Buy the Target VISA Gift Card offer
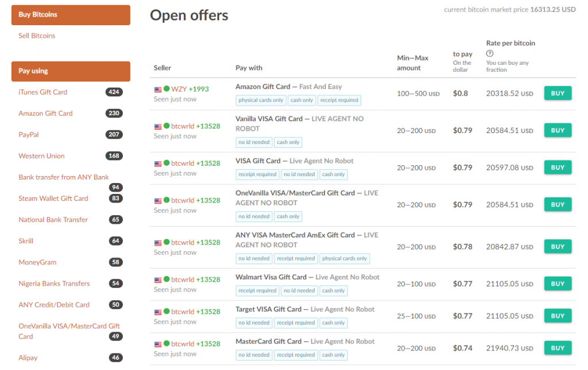The width and height of the screenshot is (588, 370). [558, 316]
